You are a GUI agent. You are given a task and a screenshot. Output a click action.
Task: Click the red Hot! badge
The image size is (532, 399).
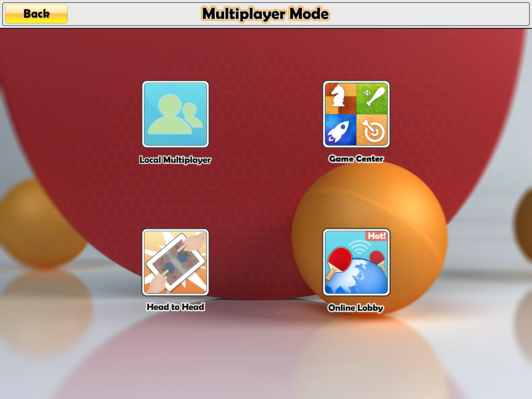[376, 236]
